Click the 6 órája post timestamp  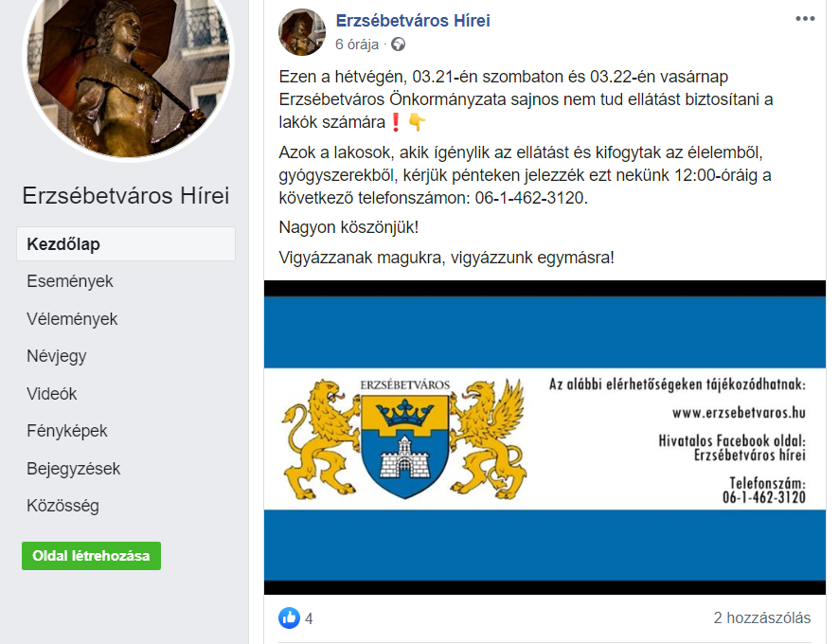point(357,45)
